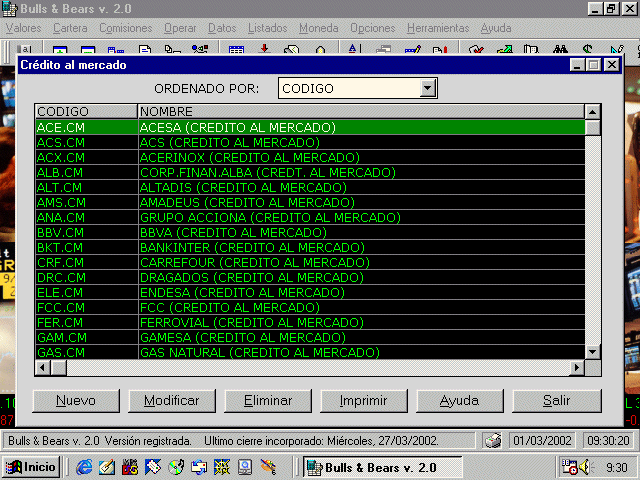Click the Nuevo button

tap(76, 401)
